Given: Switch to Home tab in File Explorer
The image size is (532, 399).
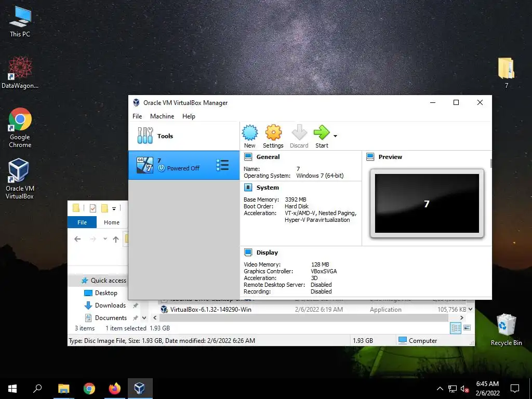Looking at the screenshot, I should coord(112,222).
